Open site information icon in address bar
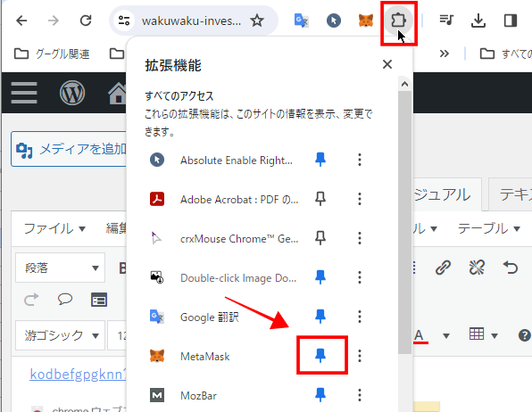Screen dimensions: 532x412 124,21
